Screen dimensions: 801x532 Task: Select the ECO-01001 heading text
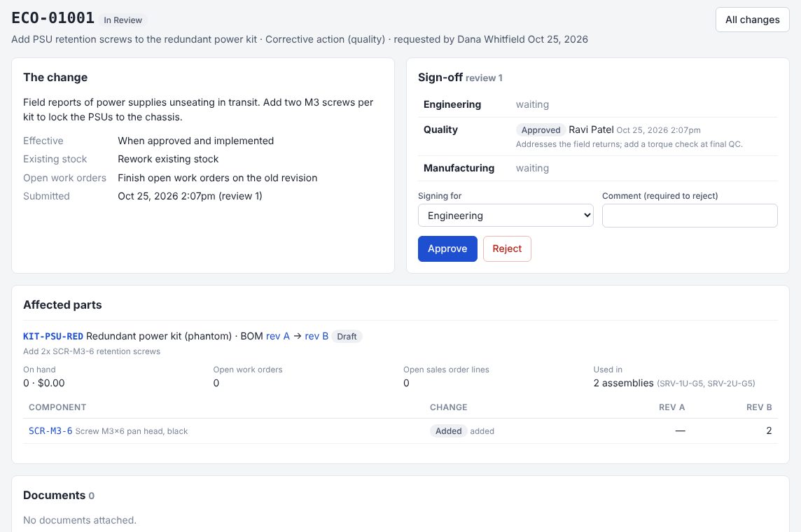pyautogui.click(x=53, y=18)
